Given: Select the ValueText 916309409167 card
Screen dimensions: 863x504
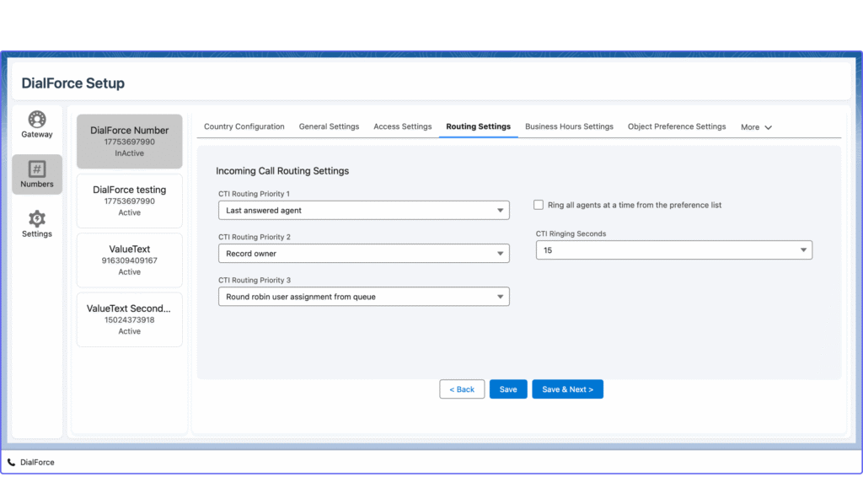Looking at the screenshot, I should pos(129,260).
